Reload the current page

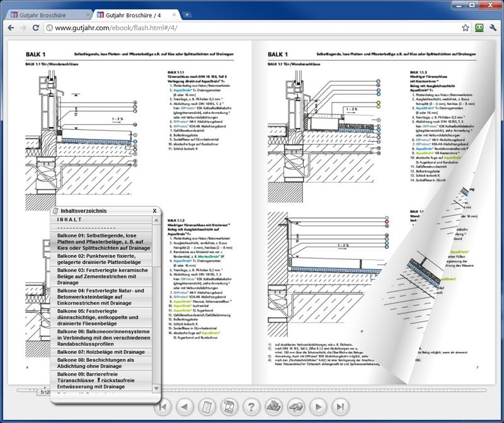(36, 28)
